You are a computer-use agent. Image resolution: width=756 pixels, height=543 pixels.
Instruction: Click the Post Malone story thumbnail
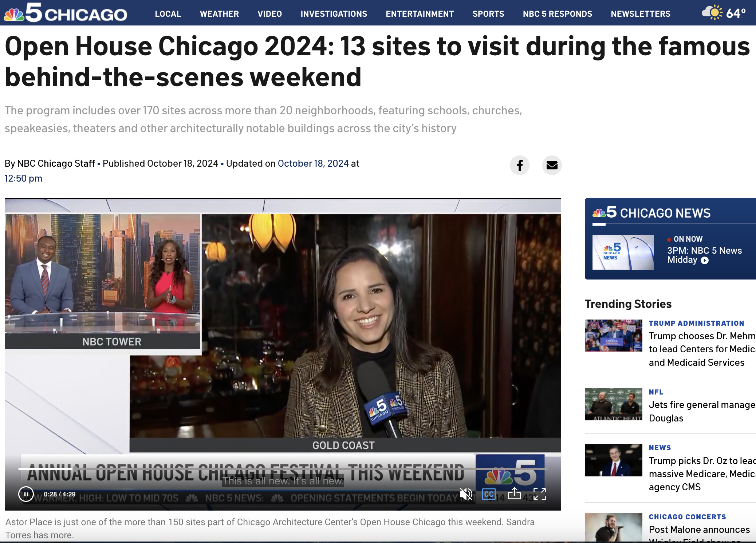(x=614, y=528)
